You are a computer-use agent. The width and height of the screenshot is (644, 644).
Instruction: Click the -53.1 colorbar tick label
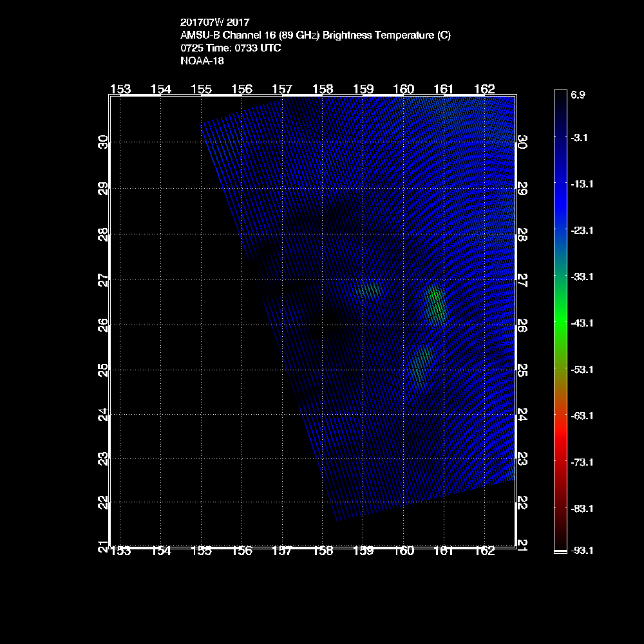tap(582, 370)
